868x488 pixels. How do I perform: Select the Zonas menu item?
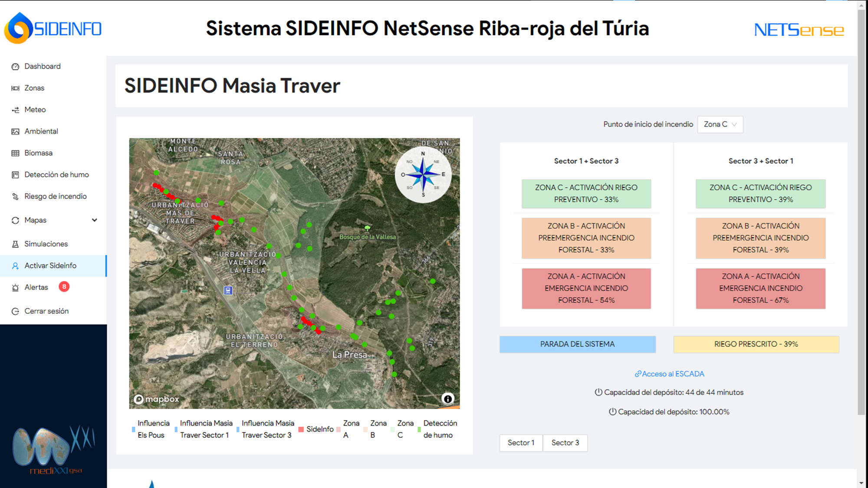[34, 88]
